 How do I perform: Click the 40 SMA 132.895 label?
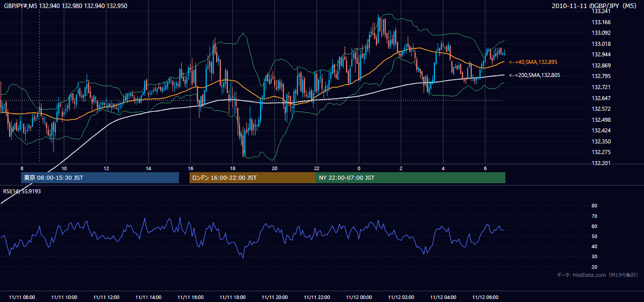point(533,62)
